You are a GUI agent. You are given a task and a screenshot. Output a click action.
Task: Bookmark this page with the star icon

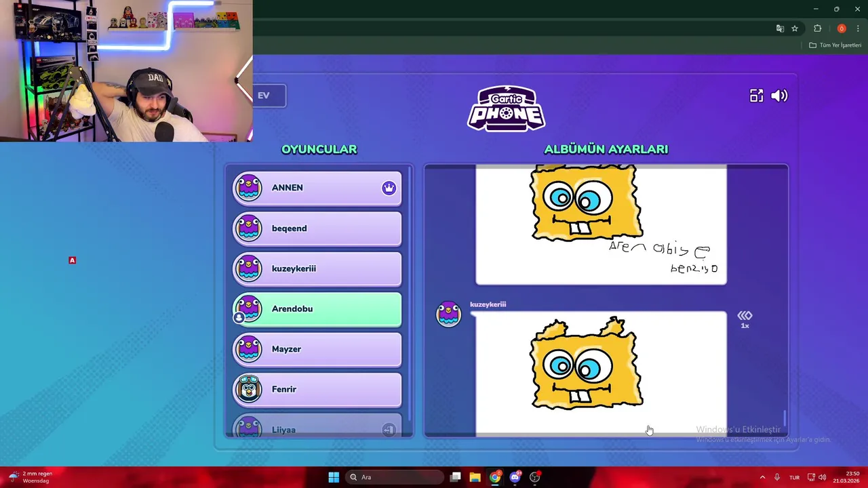[x=795, y=28]
